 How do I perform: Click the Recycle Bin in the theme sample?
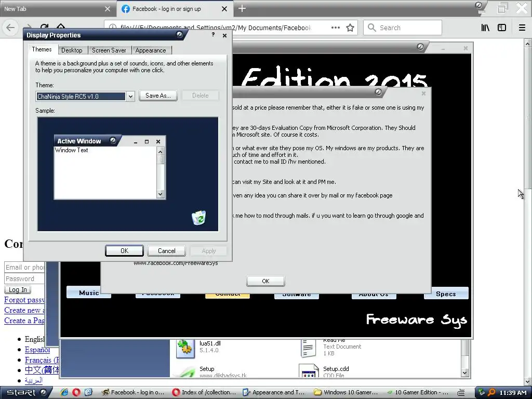(x=199, y=218)
